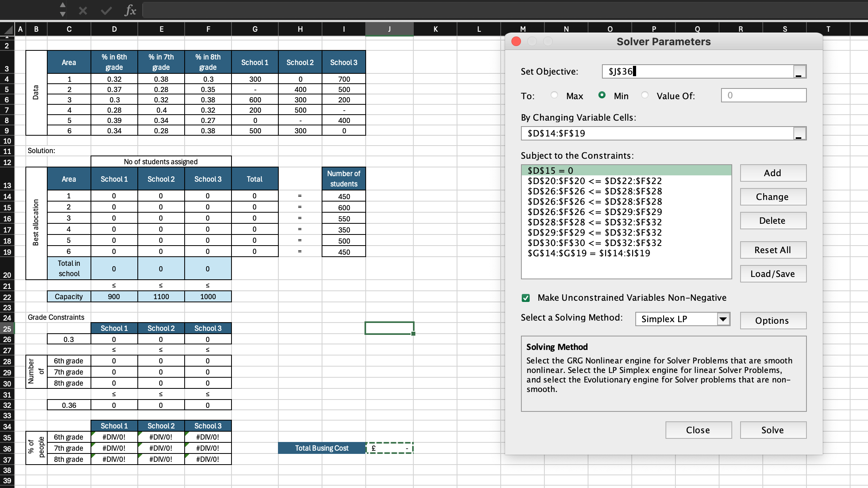Click the cancel X icon in formula bar
Viewport: 868px width, 488px height.
click(83, 10)
